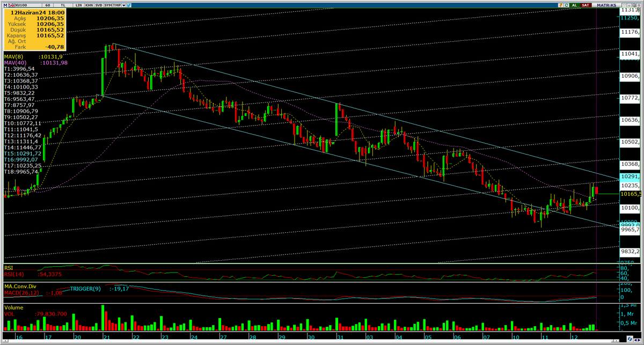Click the tile windows grid icon
The width and height of the screenshot is (644, 345).
click(x=634, y=5)
